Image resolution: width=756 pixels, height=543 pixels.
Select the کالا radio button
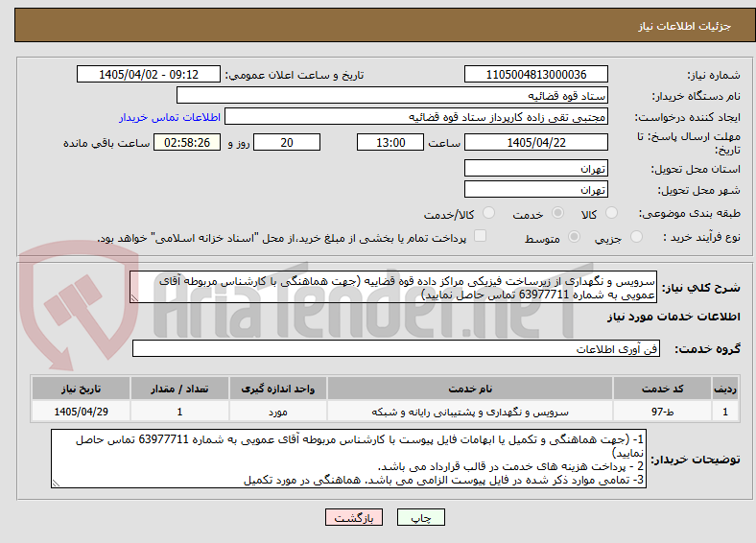pos(611,213)
